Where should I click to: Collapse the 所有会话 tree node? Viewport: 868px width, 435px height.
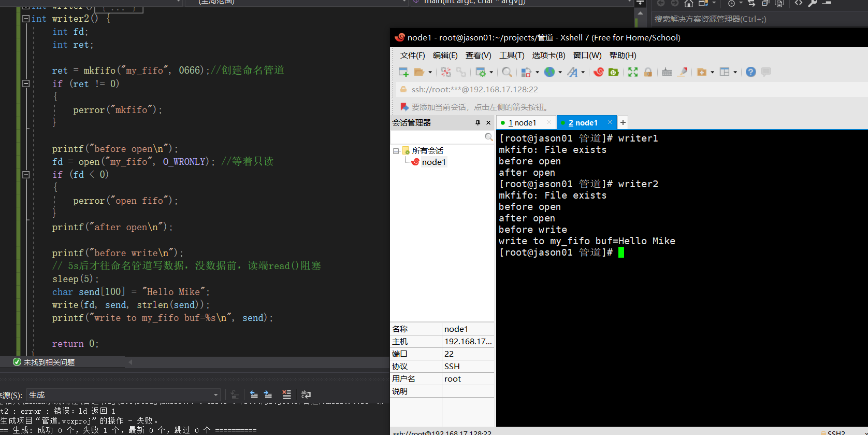point(396,151)
